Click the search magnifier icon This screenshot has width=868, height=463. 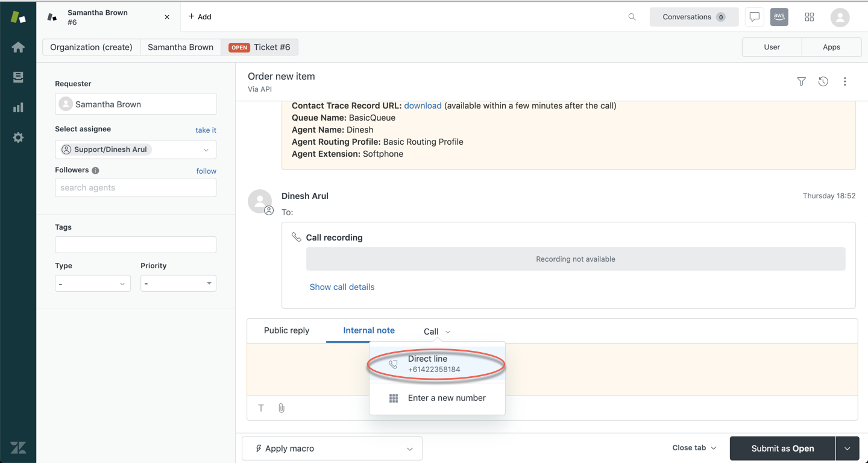click(x=632, y=17)
